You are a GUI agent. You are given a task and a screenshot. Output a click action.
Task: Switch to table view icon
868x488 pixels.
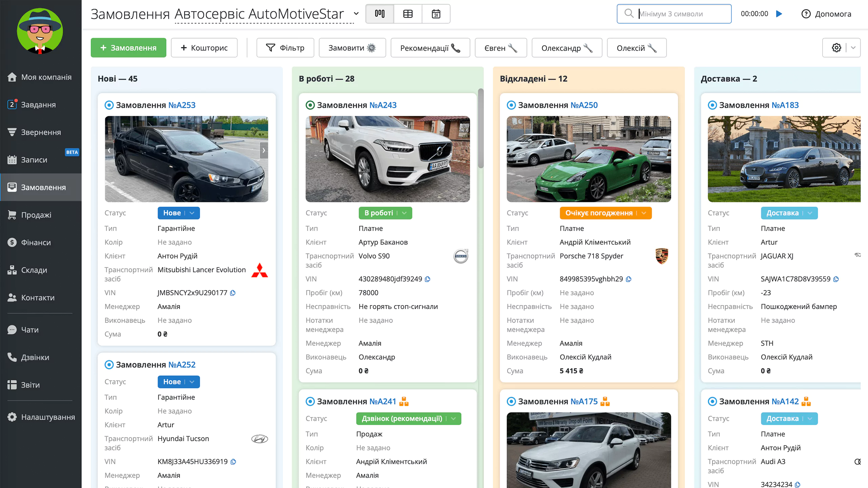point(408,14)
